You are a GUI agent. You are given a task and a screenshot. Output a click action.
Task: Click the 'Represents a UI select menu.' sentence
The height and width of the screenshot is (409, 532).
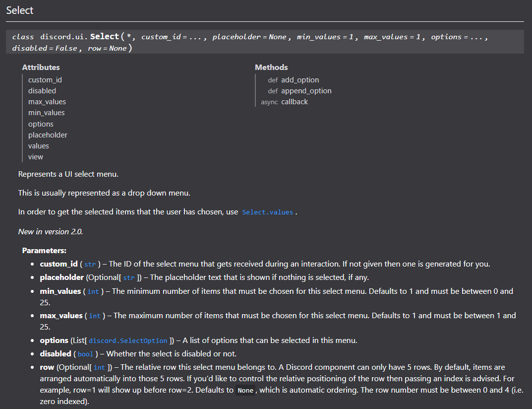click(68, 174)
